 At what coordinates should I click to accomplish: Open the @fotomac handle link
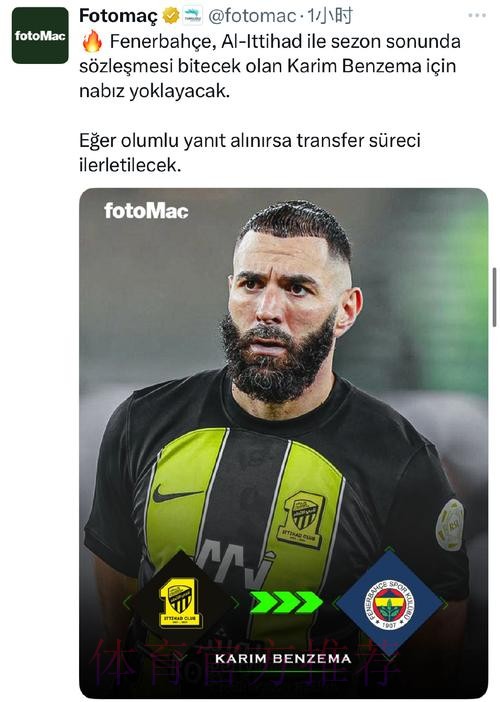pyautogui.click(x=252, y=16)
